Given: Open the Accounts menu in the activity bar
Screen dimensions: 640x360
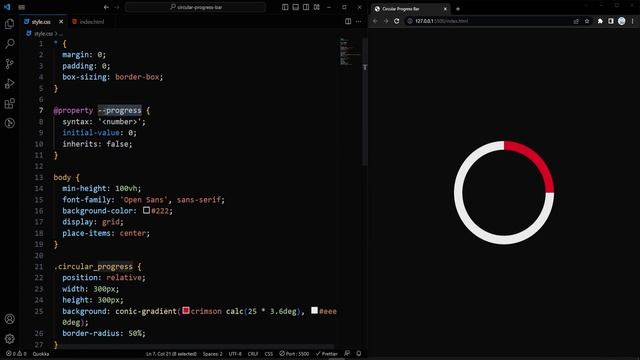Looking at the screenshot, I should pyautogui.click(x=9, y=319).
